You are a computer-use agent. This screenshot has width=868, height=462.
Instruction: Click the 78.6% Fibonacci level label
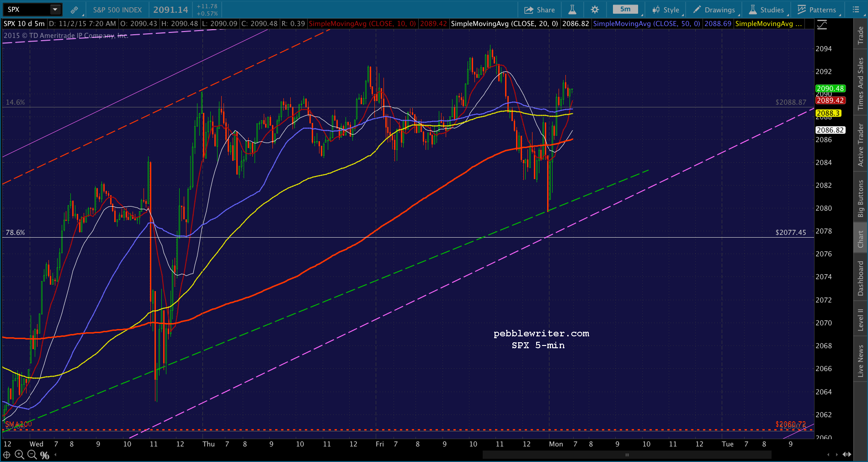[15, 233]
